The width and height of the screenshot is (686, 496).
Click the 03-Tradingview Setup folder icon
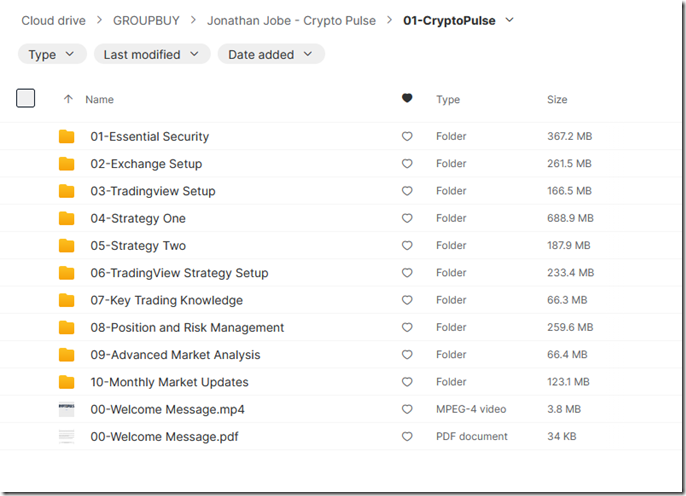coord(66,191)
